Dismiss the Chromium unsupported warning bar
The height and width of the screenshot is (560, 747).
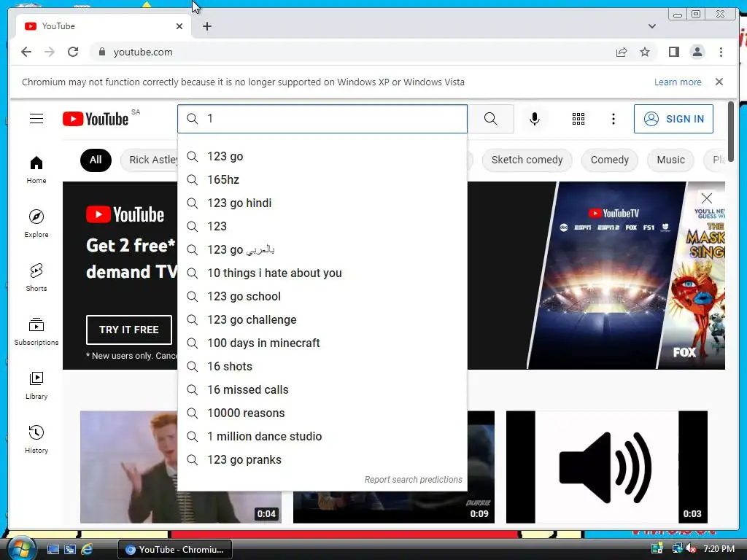click(719, 82)
